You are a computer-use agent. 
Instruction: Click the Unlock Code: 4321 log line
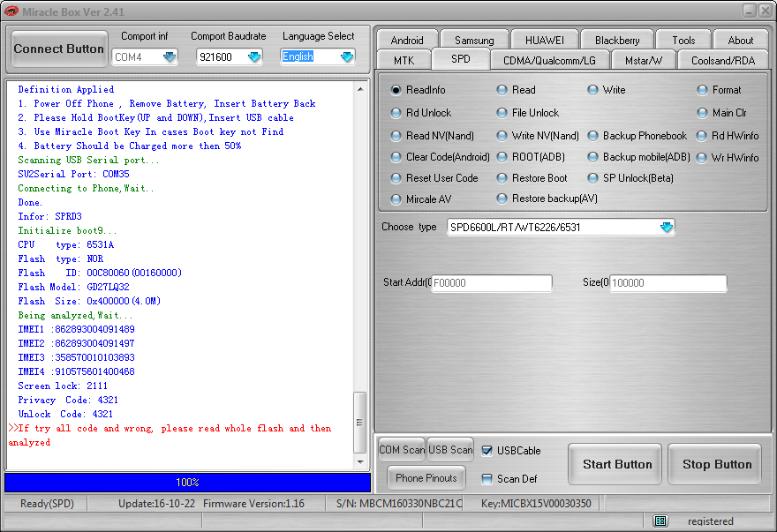click(65, 414)
